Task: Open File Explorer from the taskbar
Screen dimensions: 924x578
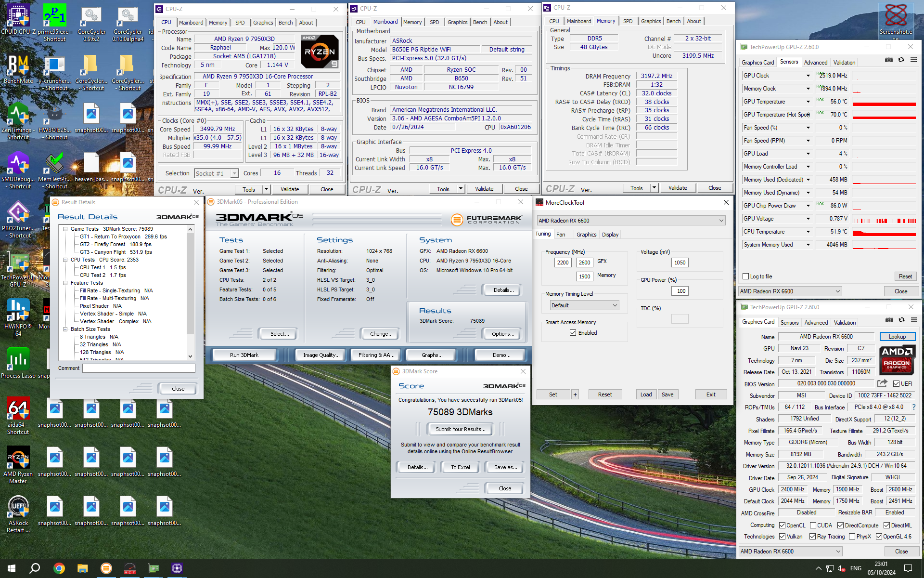Action: tap(82, 568)
